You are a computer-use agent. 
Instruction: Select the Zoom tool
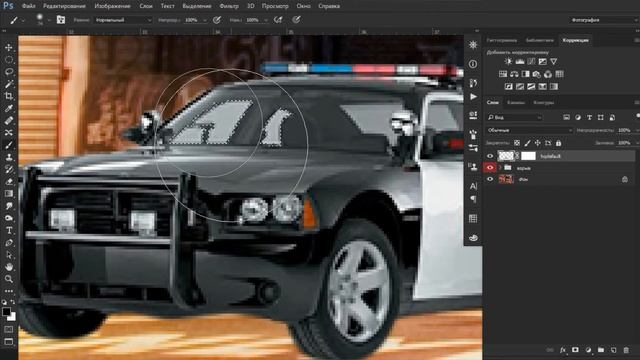click(9, 279)
